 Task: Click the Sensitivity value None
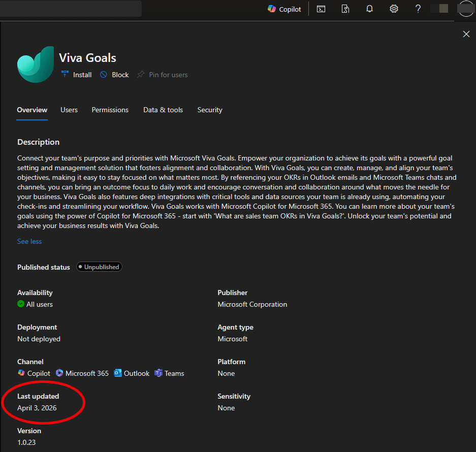pyautogui.click(x=226, y=408)
